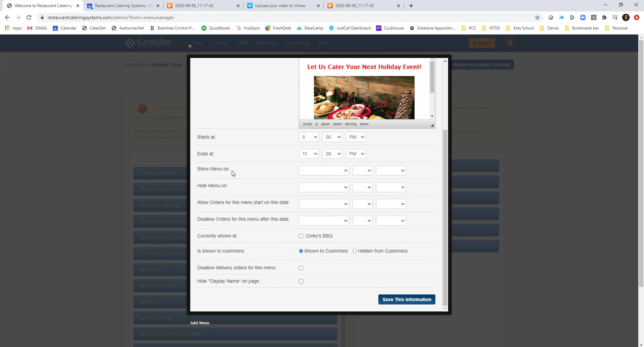Open the Ends at AM/PM dropdown
This screenshot has width=644, height=347.
[356, 154]
